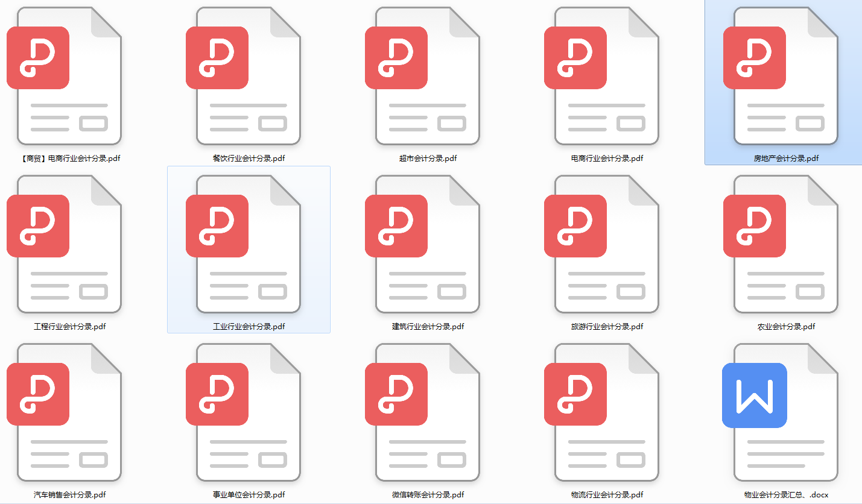862x504 pixels.
Task: Click the 餐饮行业会计分录 PDF icon
Action: (243, 76)
